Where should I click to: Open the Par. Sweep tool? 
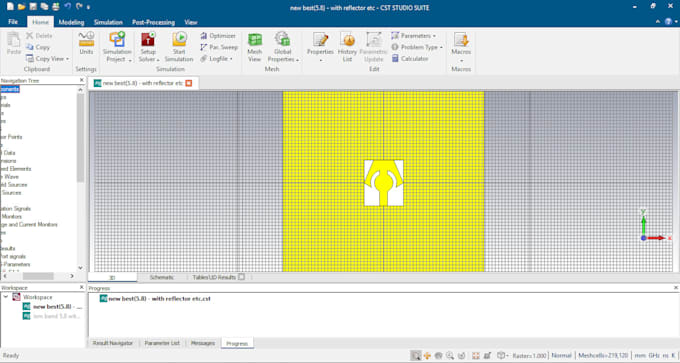pos(219,47)
